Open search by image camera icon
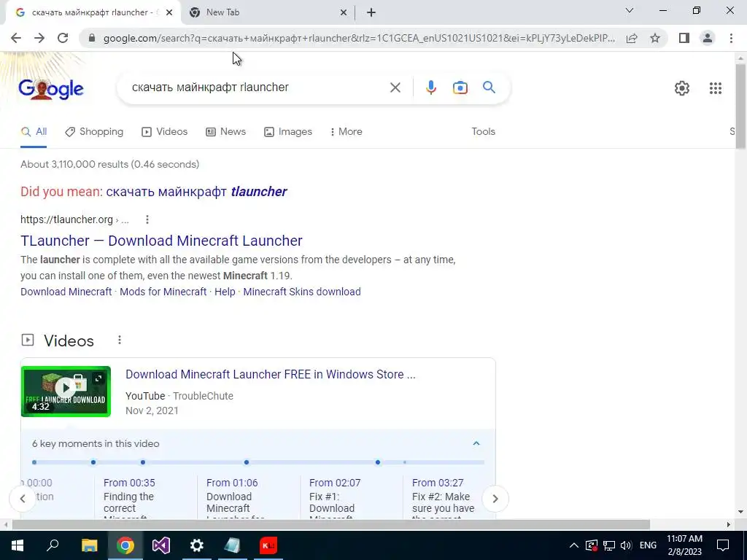 coord(460,87)
